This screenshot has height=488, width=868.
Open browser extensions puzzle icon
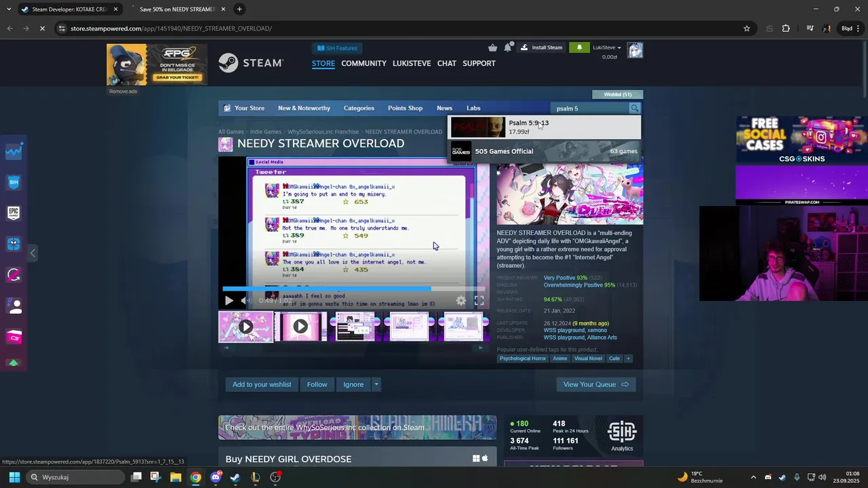click(x=786, y=28)
